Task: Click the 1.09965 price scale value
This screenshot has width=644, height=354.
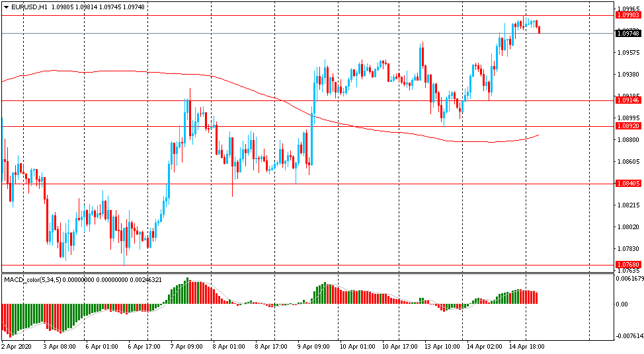Action: (x=628, y=9)
